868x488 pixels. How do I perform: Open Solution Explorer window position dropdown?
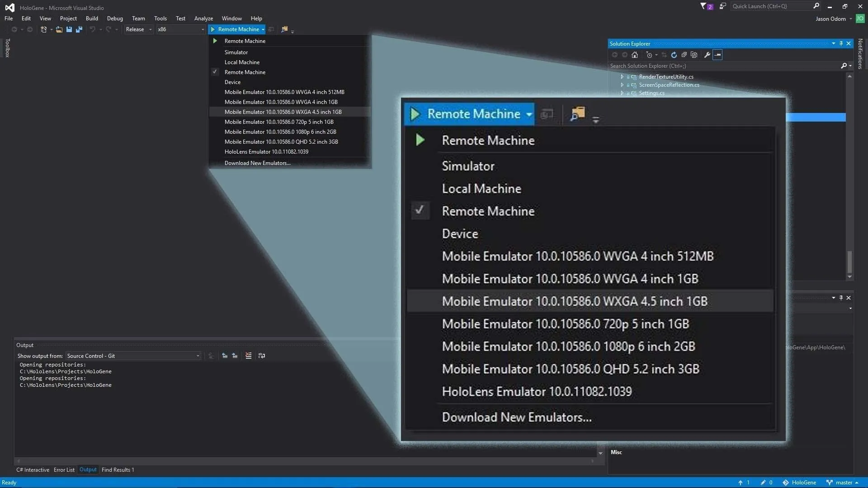[833, 43]
